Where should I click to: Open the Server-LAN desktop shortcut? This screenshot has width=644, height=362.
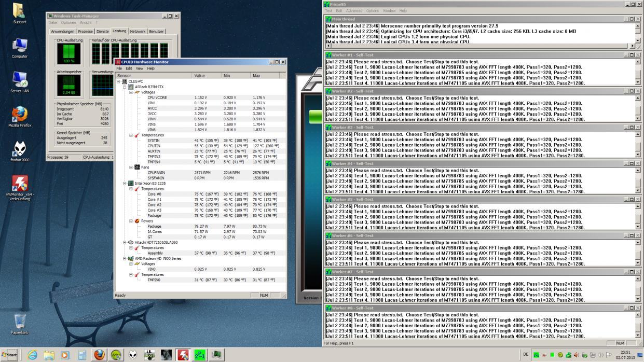click(x=20, y=82)
